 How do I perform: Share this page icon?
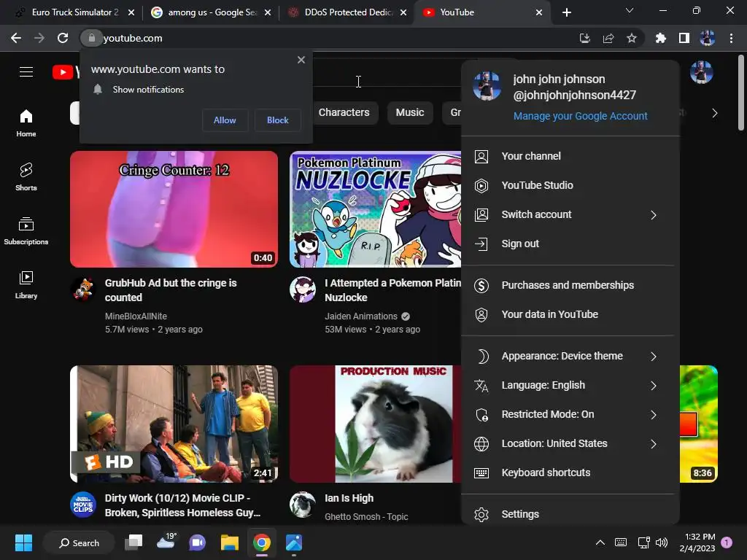point(608,38)
